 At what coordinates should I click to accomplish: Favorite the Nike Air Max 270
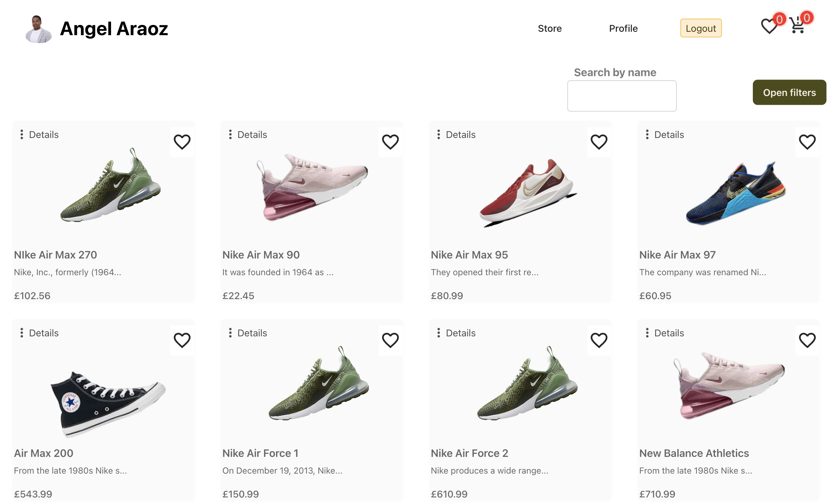tap(182, 142)
